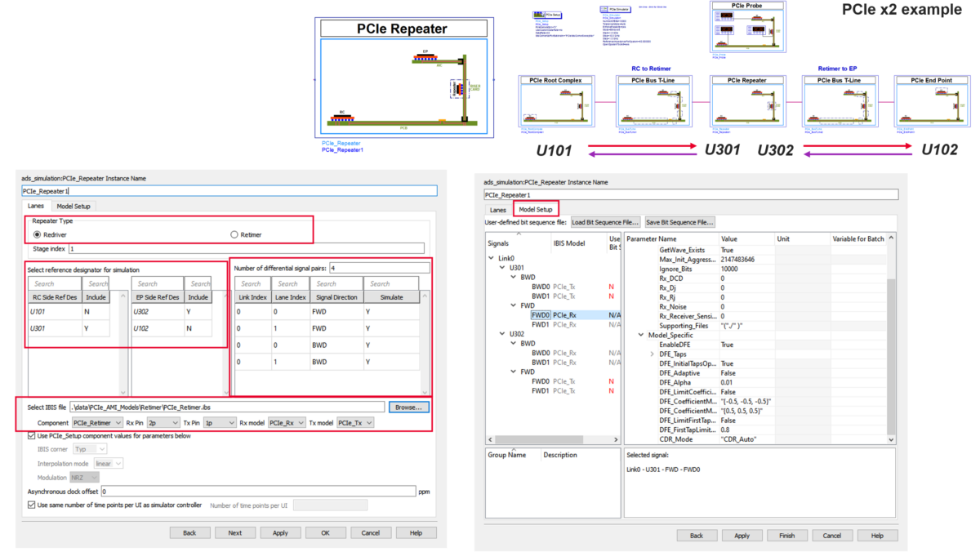Click Browse to select an IBIS file

point(408,406)
